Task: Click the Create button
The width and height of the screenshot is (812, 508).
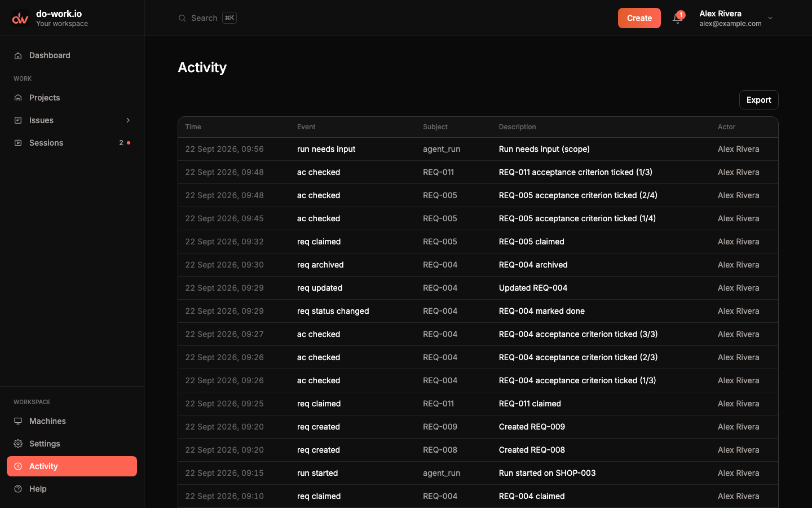Action: [x=639, y=18]
